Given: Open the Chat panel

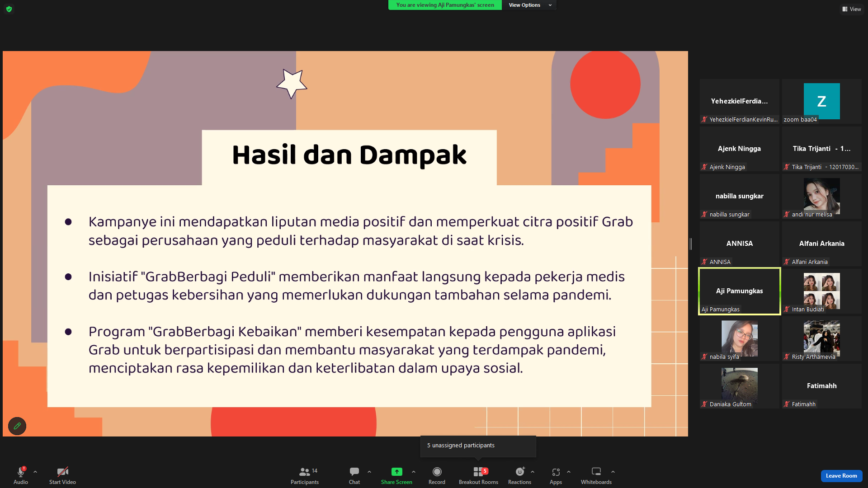Looking at the screenshot, I should tap(354, 475).
